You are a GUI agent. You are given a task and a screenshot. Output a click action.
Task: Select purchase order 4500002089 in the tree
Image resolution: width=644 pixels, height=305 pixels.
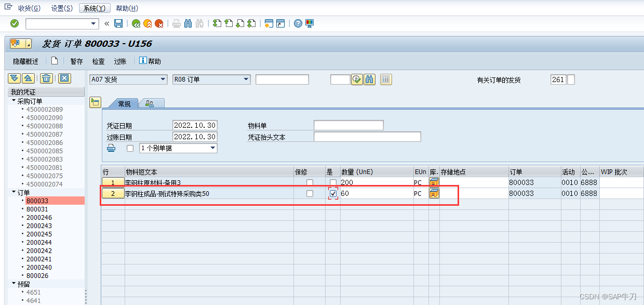point(45,109)
